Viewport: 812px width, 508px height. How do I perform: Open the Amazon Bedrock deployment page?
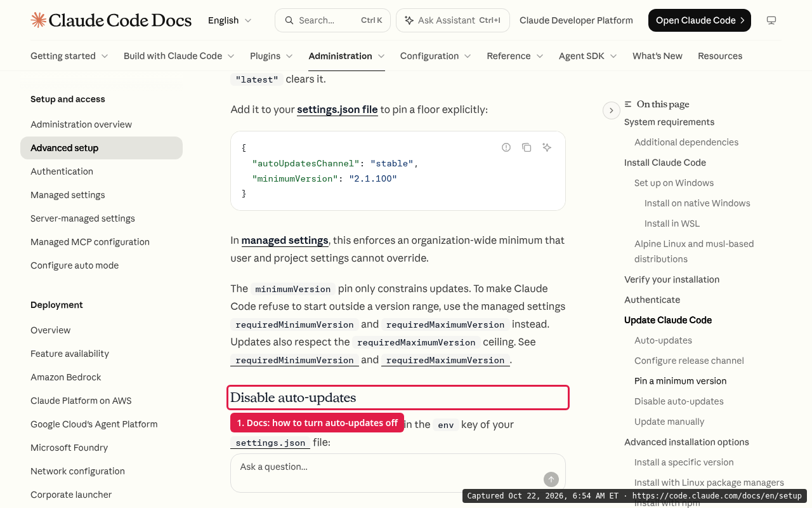click(66, 377)
